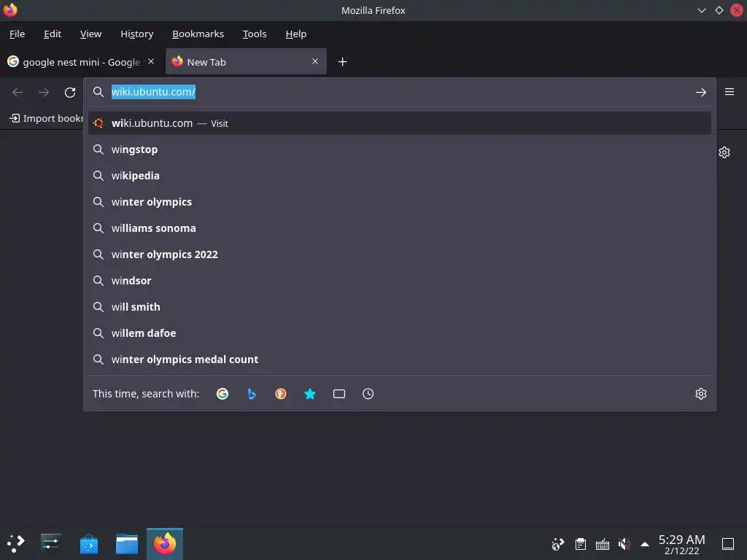Open the system tray icon with arrows

[558, 544]
